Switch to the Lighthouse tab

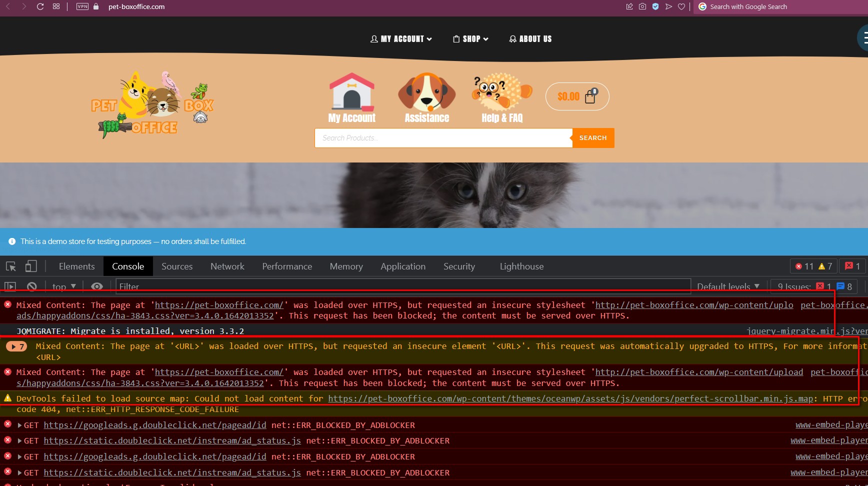click(x=521, y=266)
